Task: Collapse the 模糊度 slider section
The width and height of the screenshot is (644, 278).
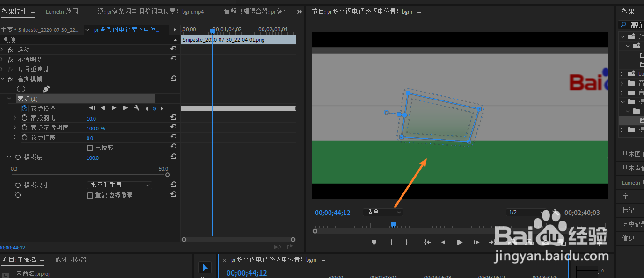Action: tap(9, 157)
